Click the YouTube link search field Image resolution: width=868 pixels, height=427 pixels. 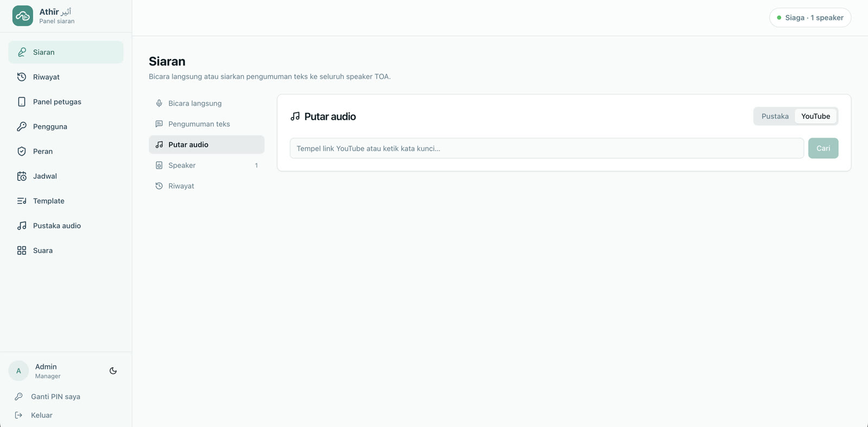546,148
